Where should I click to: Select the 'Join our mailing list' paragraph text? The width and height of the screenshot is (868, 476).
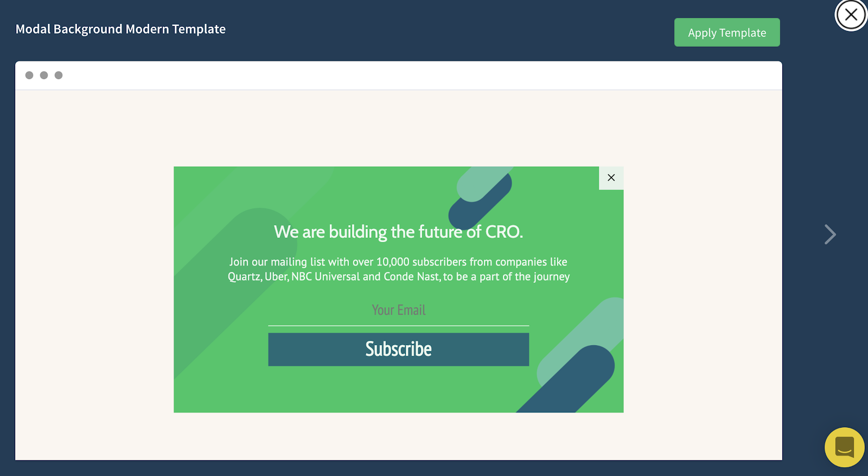(398, 269)
